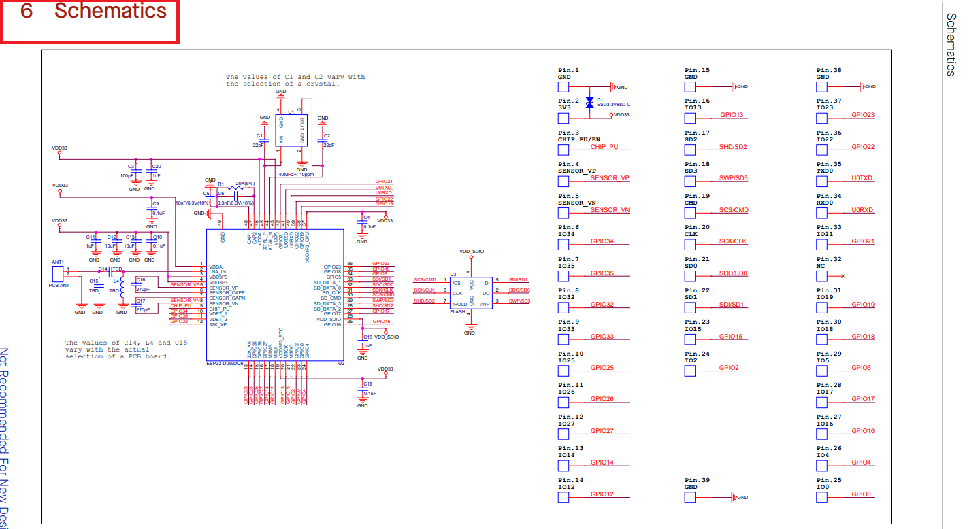Click the "FLASH" label under U3

point(457,311)
